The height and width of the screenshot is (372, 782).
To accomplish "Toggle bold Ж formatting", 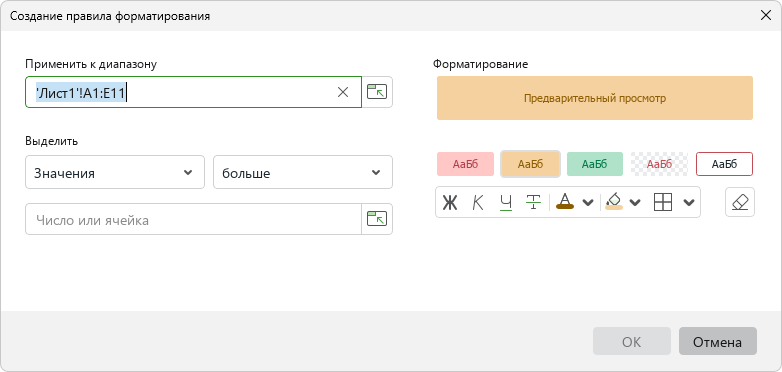I will [x=450, y=202].
